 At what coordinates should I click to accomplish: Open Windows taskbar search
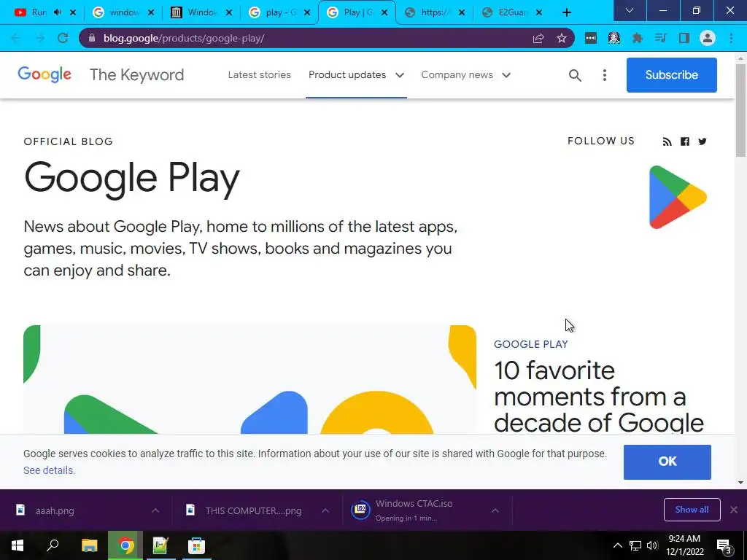[53, 545]
